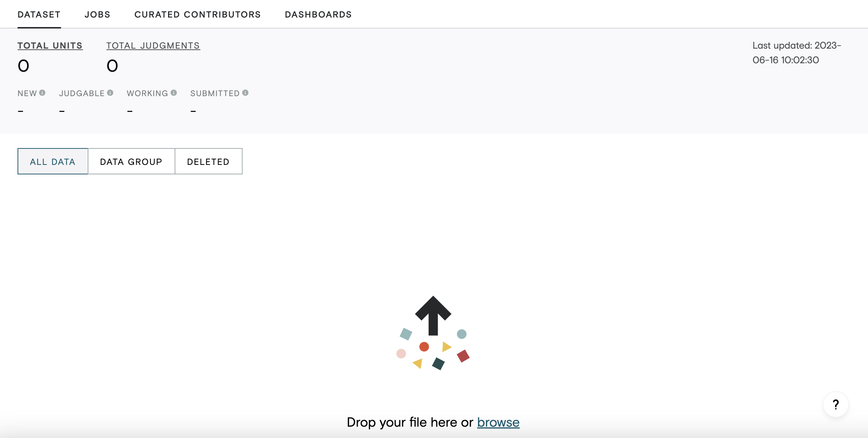The image size is (868, 438).
Task: Click the black upload arrow icon
Action: (433, 316)
